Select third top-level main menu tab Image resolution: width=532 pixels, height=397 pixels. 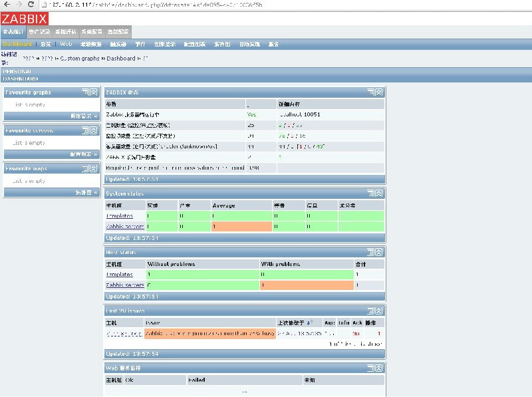coord(66,31)
